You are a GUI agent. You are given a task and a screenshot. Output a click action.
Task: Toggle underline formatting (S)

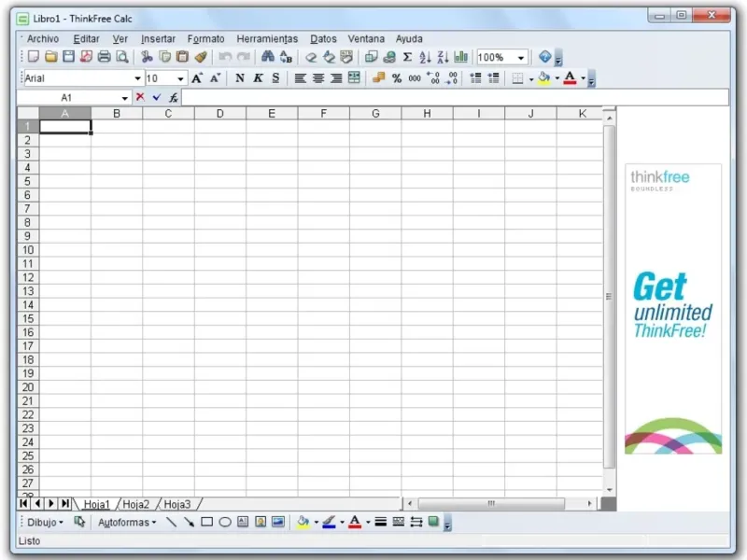tap(275, 78)
